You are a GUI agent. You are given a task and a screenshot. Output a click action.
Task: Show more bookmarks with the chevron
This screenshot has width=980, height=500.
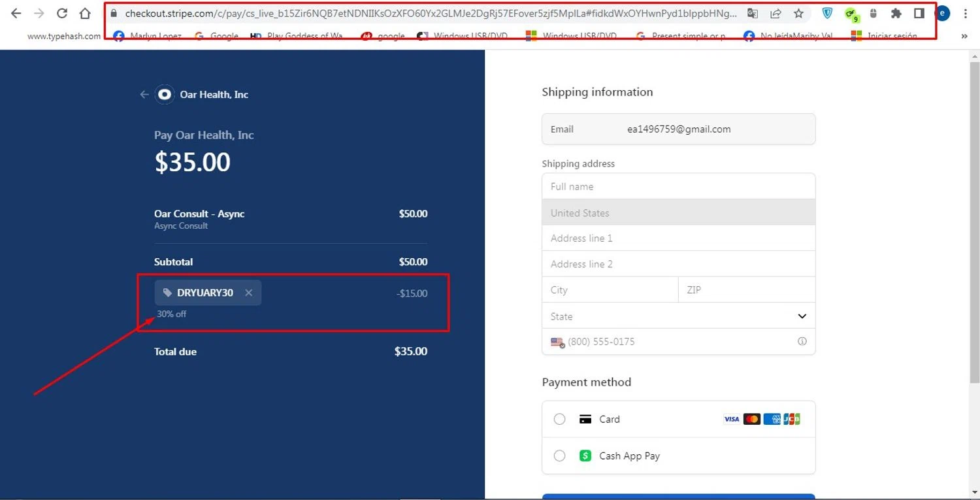[x=964, y=37]
